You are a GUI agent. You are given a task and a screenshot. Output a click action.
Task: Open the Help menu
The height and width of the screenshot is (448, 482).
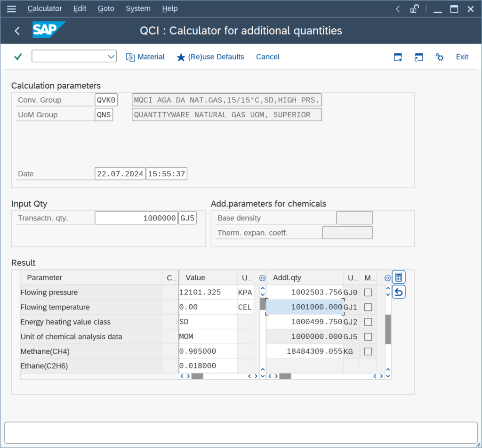point(169,8)
